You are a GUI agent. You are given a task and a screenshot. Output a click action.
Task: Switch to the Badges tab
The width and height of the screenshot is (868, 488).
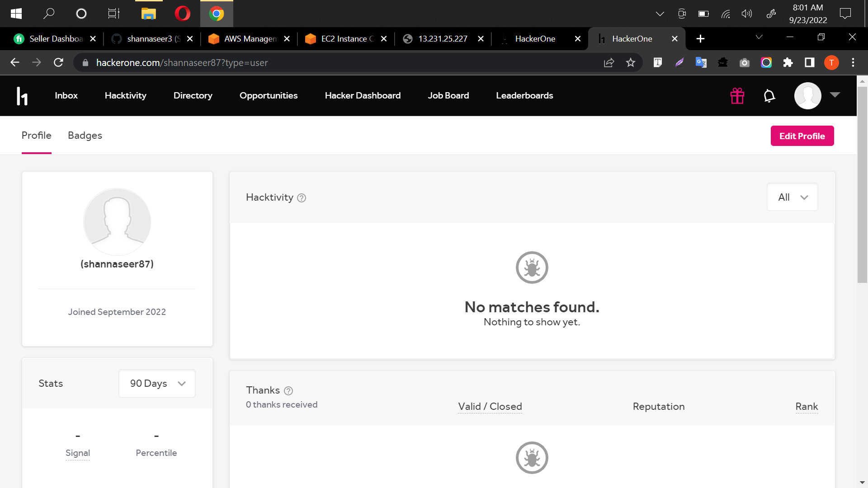(85, 136)
